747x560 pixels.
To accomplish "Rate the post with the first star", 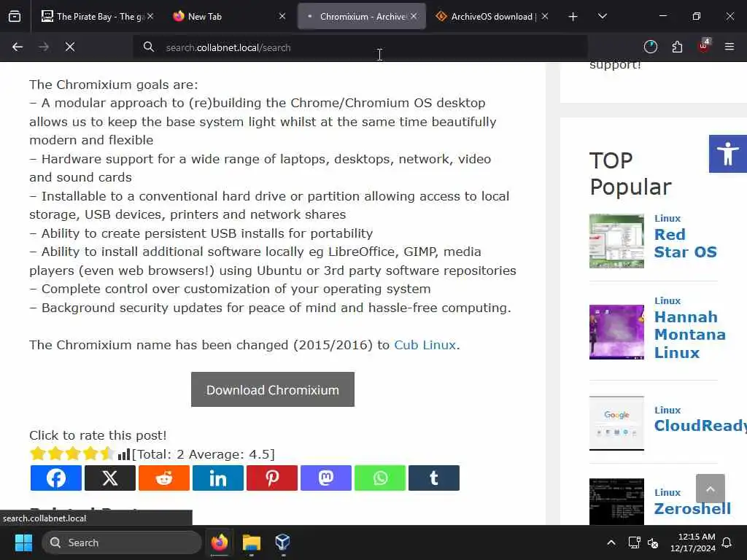I will click(38, 454).
